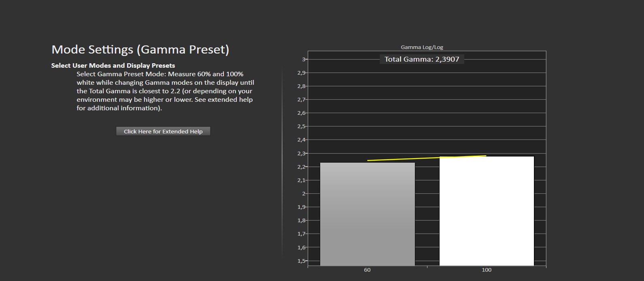The height and width of the screenshot is (281, 644).
Task: Click the 60 label on x-axis
Action: pos(367,270)
